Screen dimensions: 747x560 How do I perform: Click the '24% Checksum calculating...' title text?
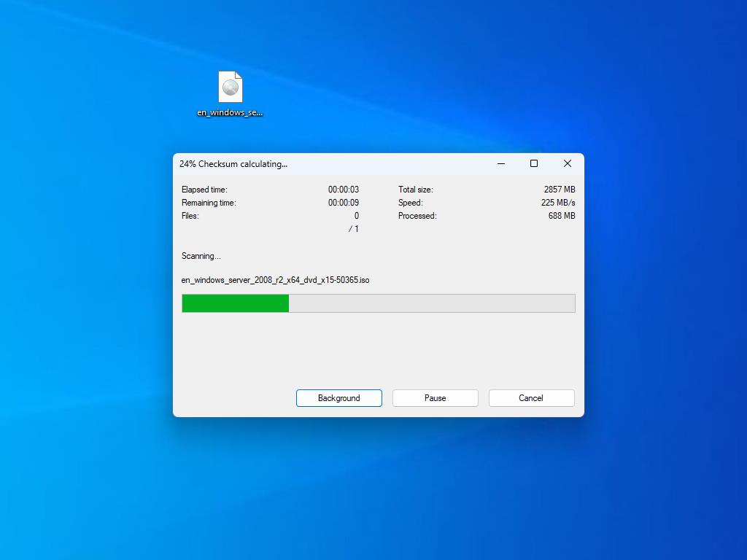[233, 164]
